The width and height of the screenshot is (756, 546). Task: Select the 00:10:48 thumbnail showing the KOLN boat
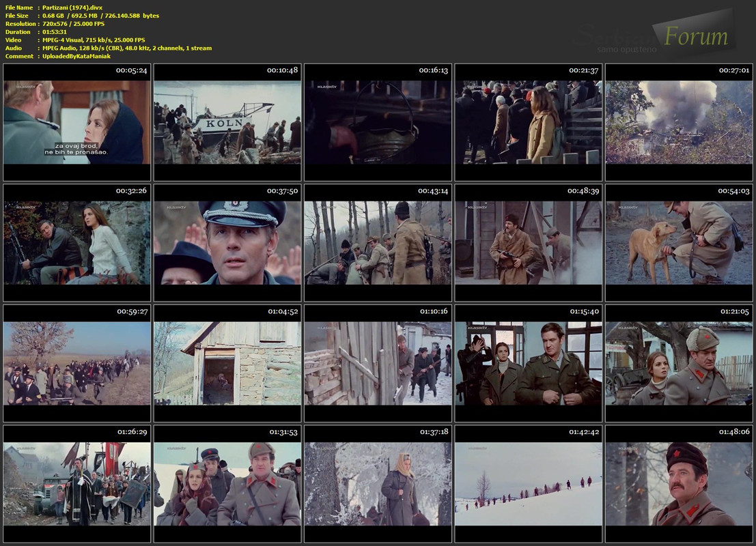click(227, 122)
